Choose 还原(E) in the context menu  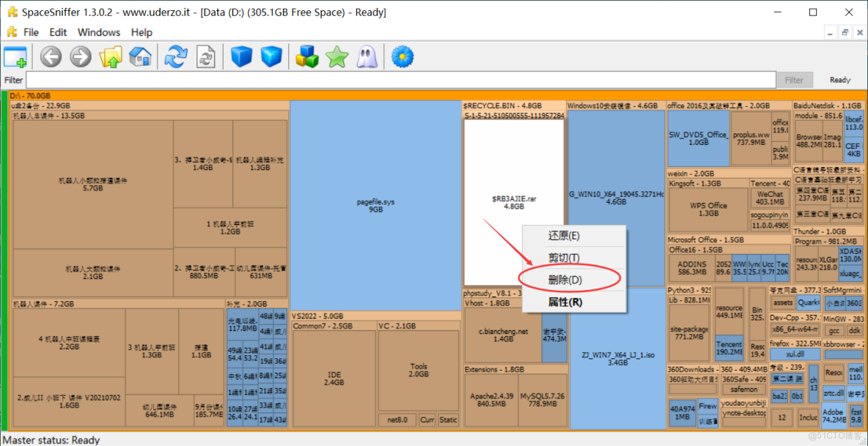pyautogui.click(x=575, y=236)
